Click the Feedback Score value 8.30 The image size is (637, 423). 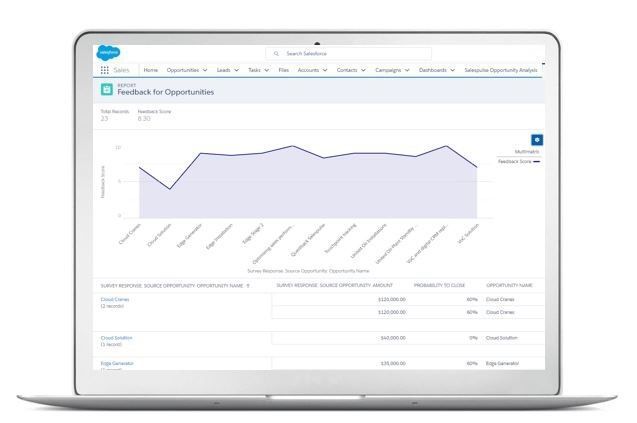click(x=144, y=119)
